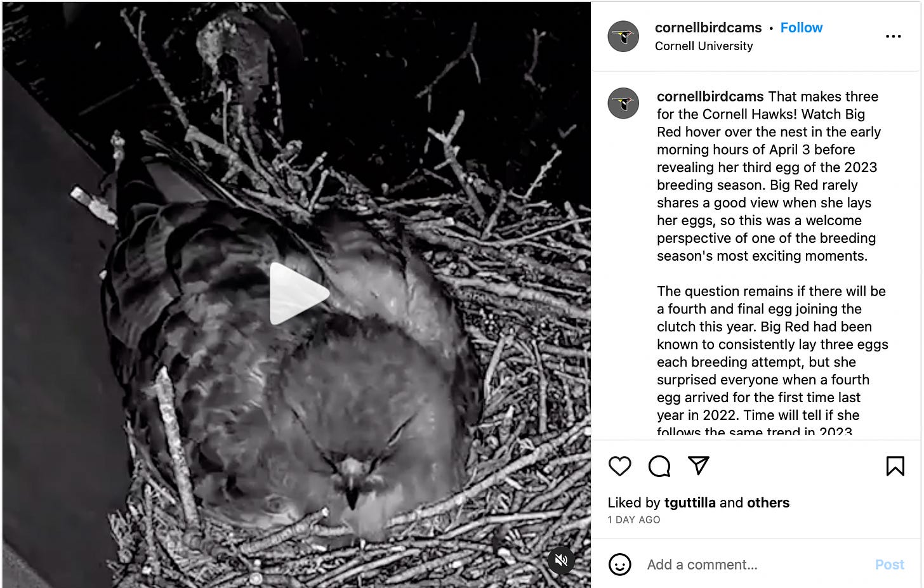Share the post using the paper plane icon
This screenshot has height=588, width=924.
(x=699, y=466)
